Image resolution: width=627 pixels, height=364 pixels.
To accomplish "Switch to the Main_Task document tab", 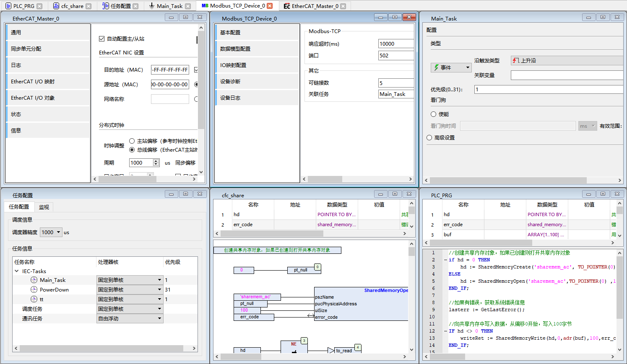I will [x=169, y=6].
